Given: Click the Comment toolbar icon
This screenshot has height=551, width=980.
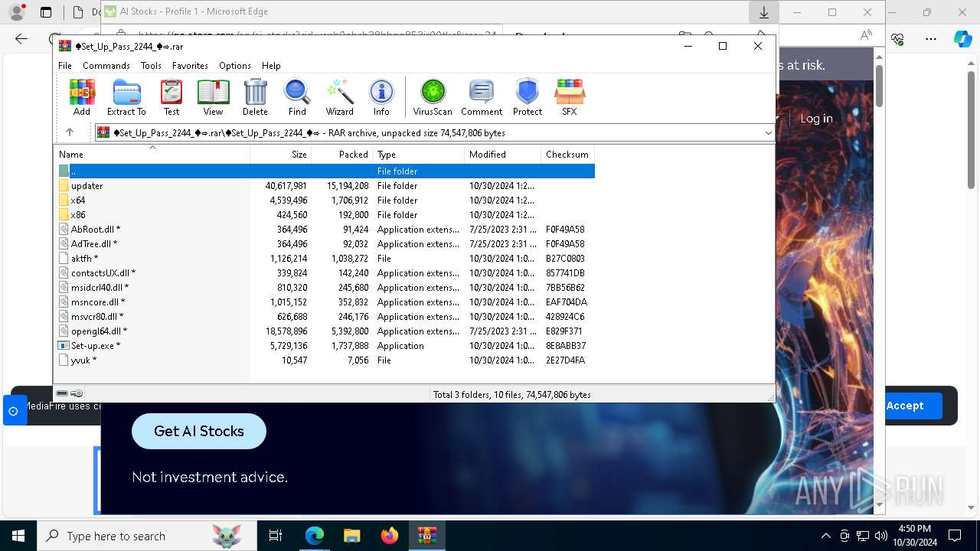Looking at the screenshot, I should [x=482, y=97].
